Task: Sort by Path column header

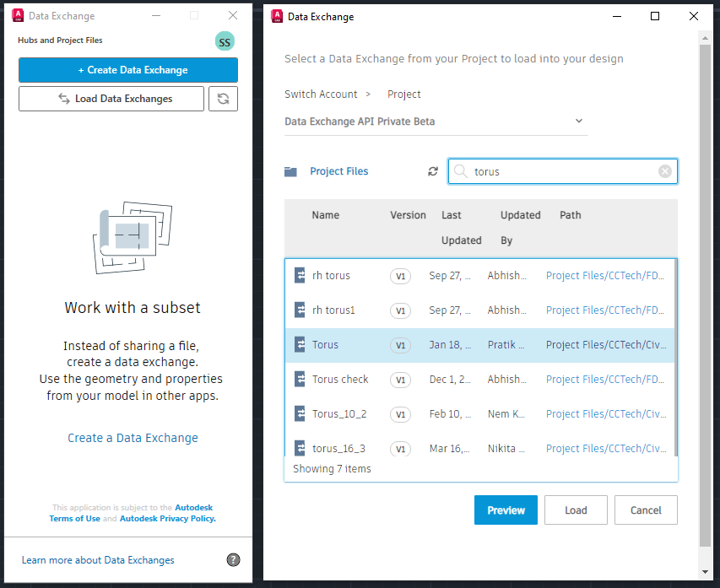Action: (570, 215)
